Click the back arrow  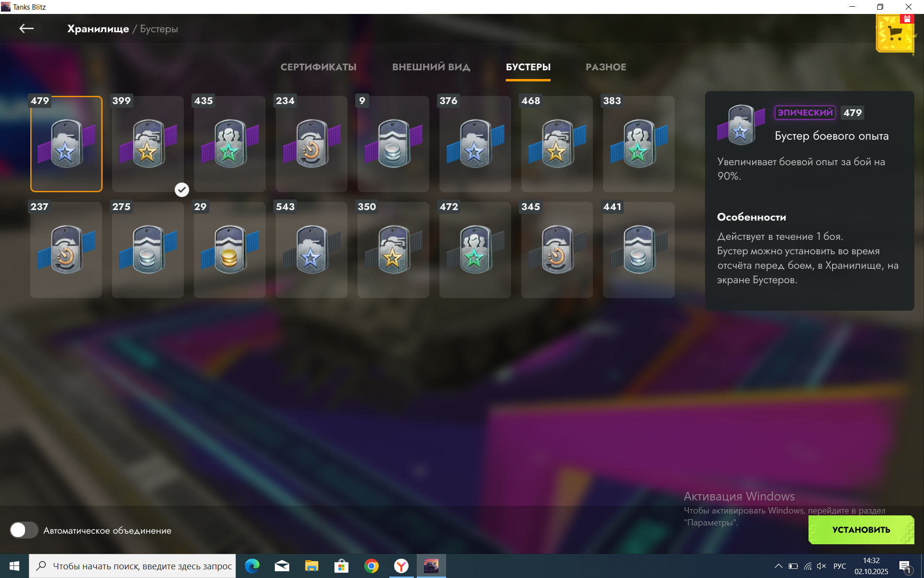click(26, 29)
